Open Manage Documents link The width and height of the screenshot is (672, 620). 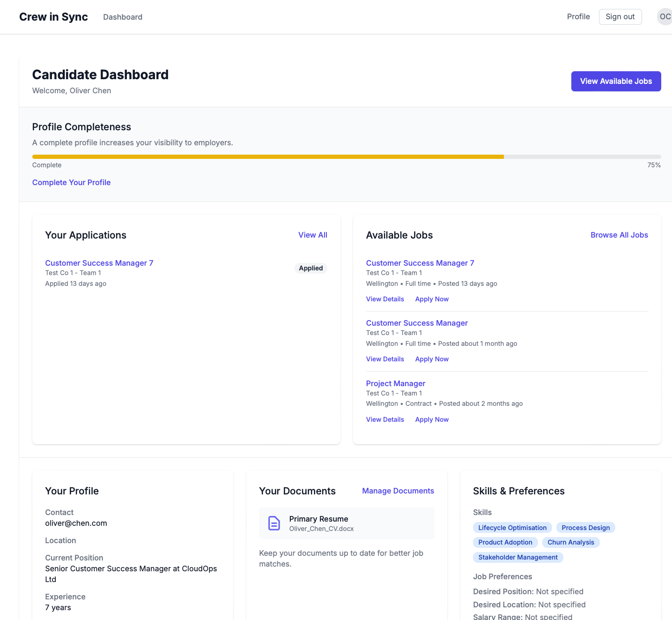[x=398, y=491]
